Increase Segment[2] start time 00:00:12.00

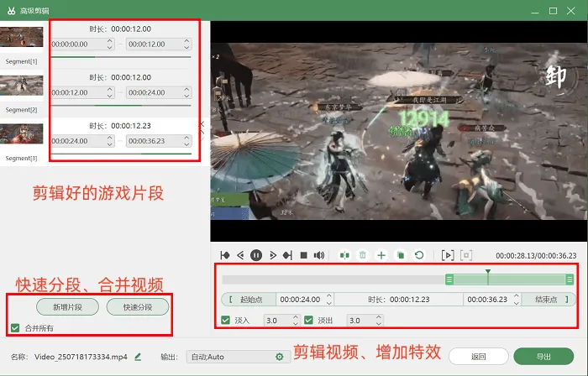pos(109,90)
